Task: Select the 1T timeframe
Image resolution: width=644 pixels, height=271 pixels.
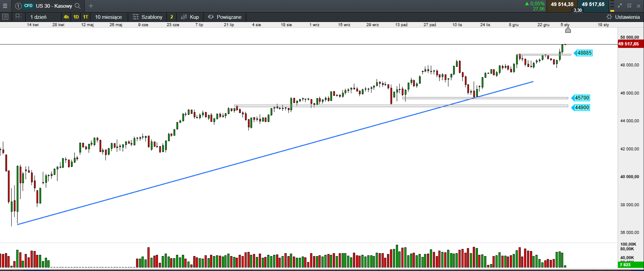Action: pos(85,17)
